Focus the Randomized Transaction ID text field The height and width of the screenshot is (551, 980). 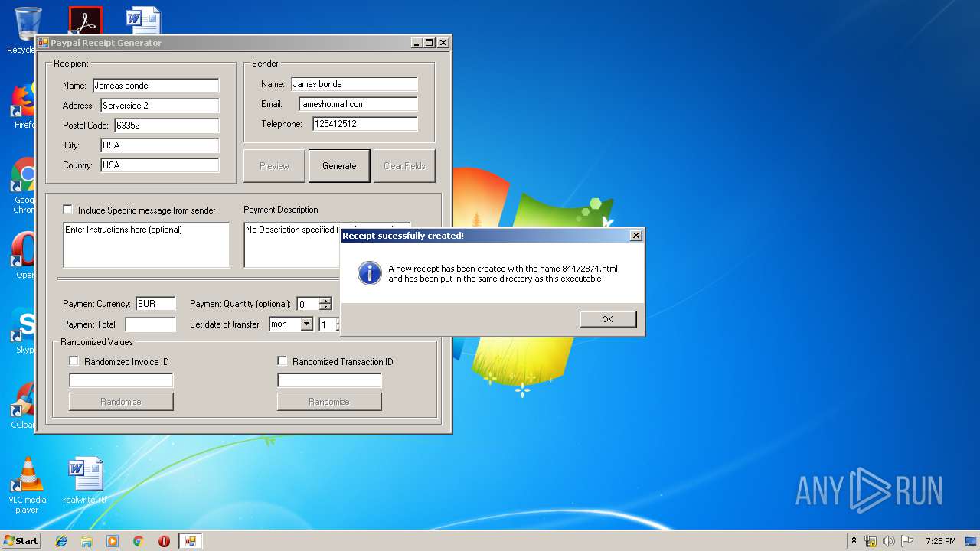point(329,380)
